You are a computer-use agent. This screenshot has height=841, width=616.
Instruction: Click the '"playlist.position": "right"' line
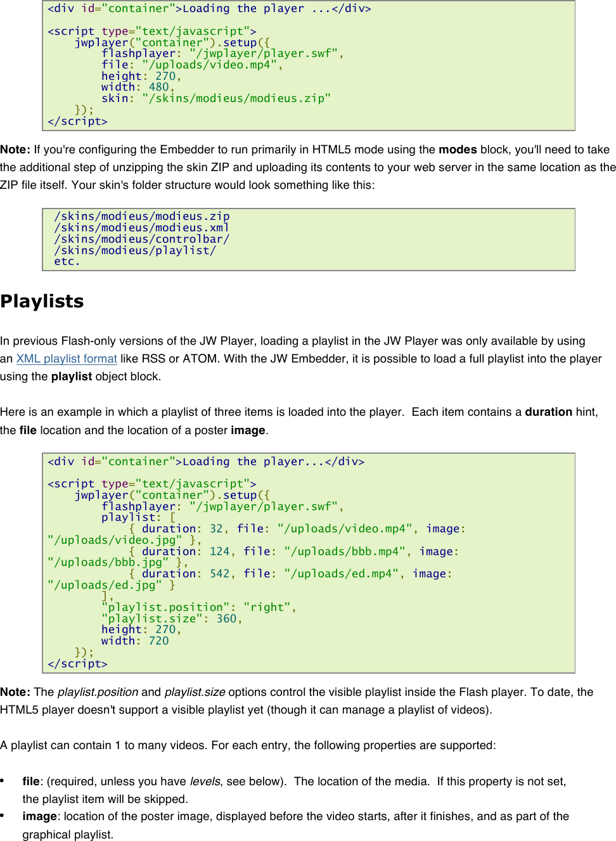199,607
